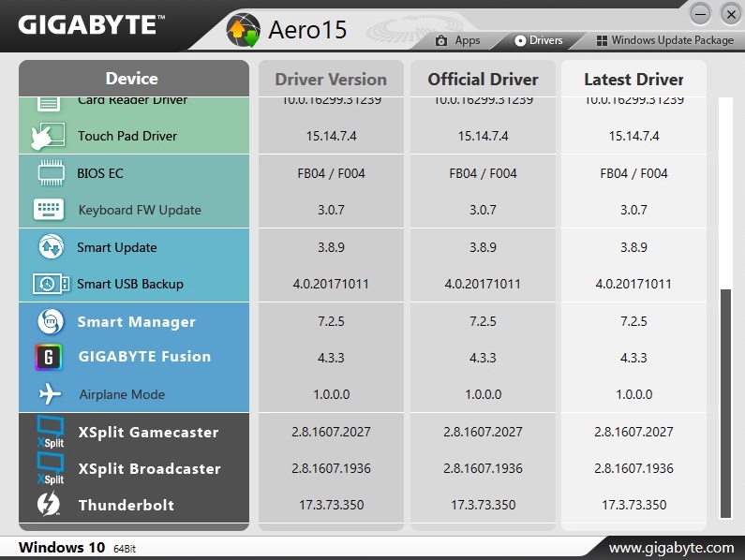Viewport: 745px width, 560px height.
Task: Click the Smart Update icon
Action: click(49, 247)
